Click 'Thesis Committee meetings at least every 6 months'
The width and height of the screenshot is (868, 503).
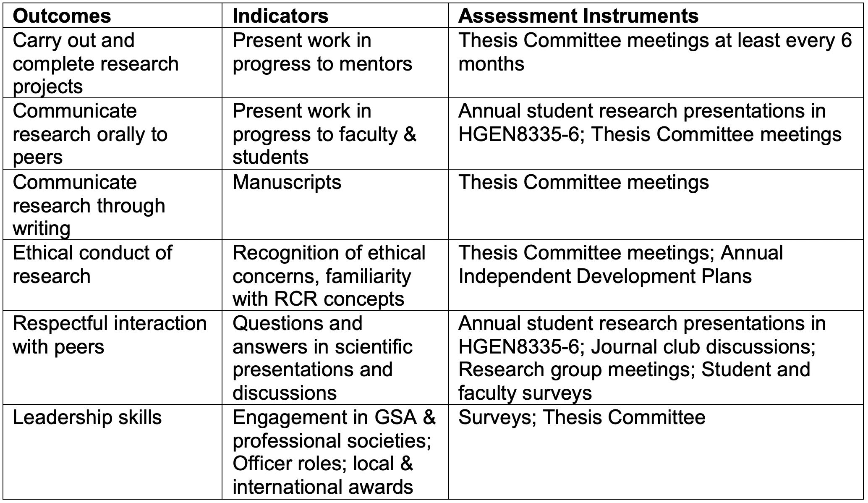click(656, 63)
